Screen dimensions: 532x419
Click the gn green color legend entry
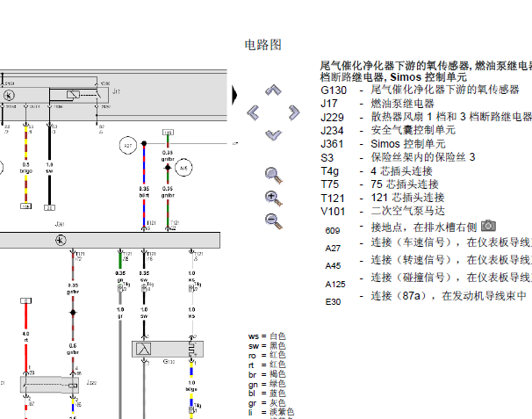(x=267, y=385)
